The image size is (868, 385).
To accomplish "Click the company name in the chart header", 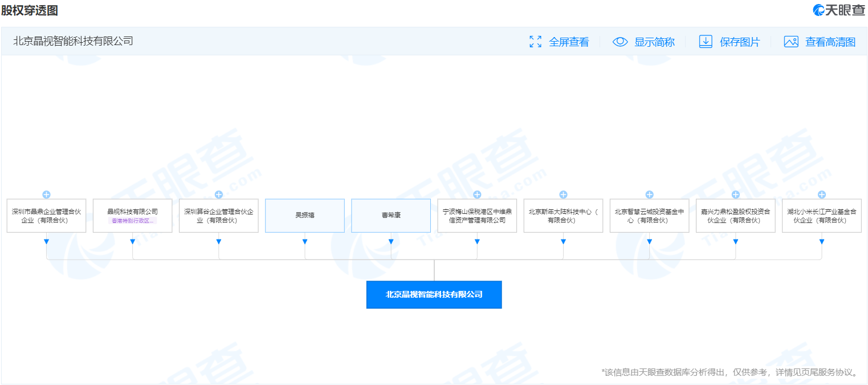I will point(73,41).
